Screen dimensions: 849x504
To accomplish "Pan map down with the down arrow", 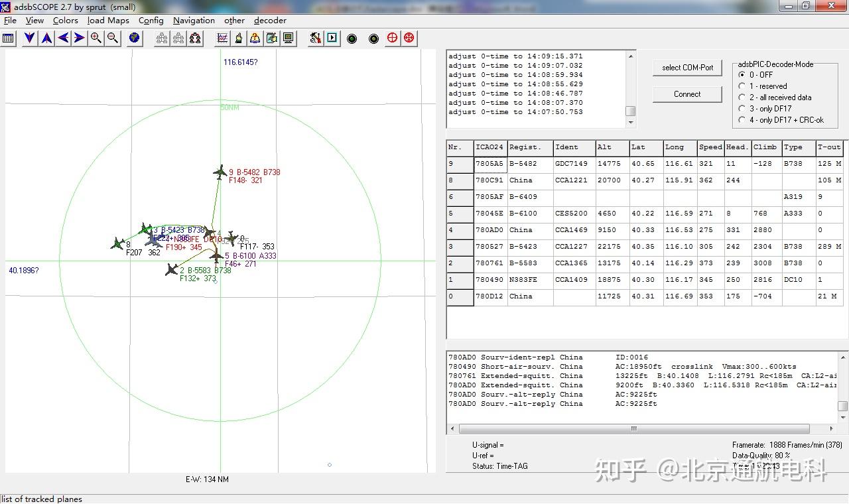I will [30, 38].
